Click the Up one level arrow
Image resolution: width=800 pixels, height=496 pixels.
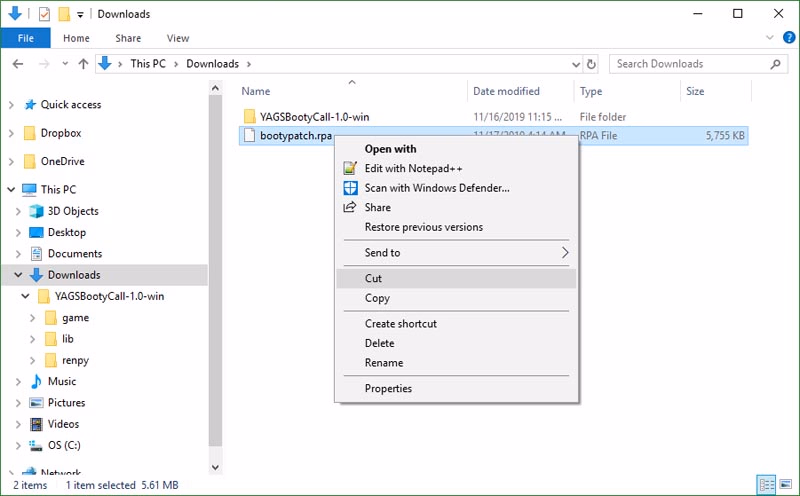point(83,64)
